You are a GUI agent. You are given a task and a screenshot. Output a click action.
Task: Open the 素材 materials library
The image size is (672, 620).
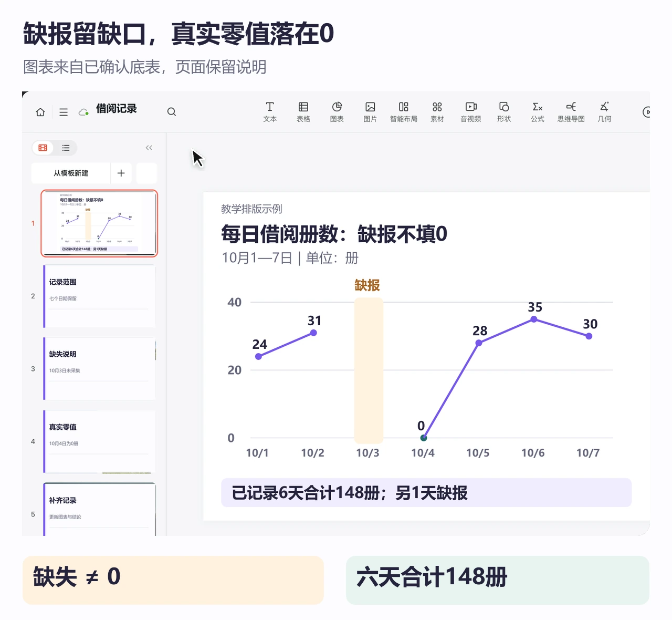point(437,112)
